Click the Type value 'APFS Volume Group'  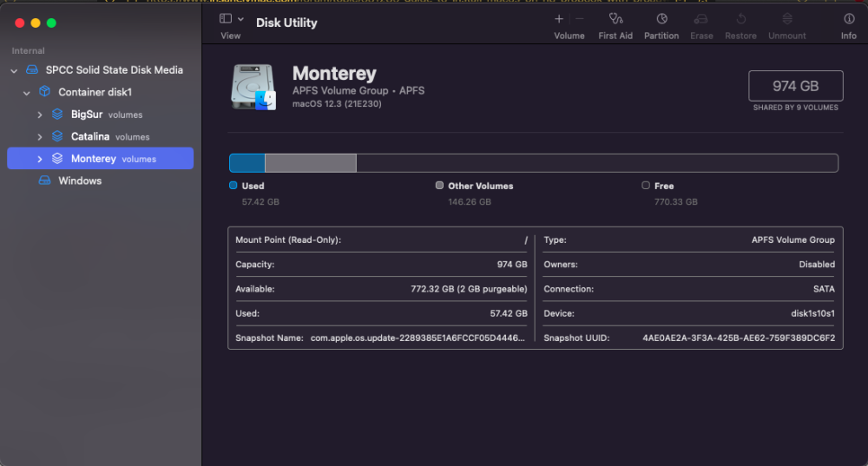tap(792, 240)
